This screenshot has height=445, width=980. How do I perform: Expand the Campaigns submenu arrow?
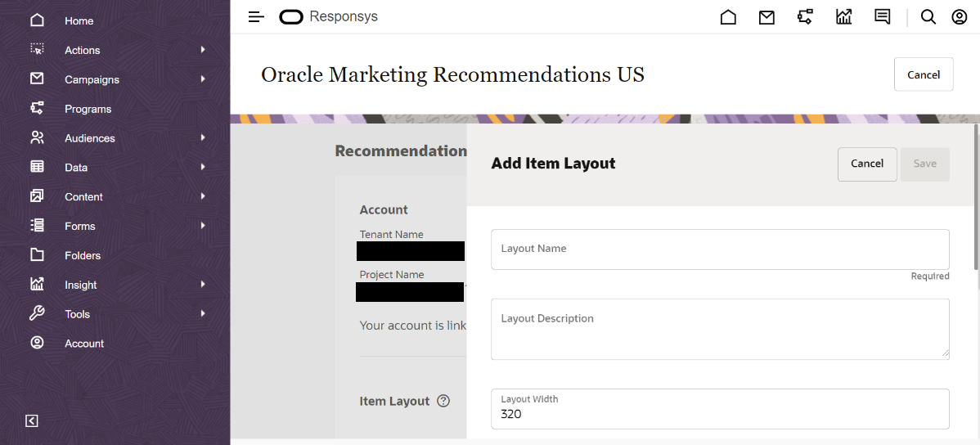point(203,79)
